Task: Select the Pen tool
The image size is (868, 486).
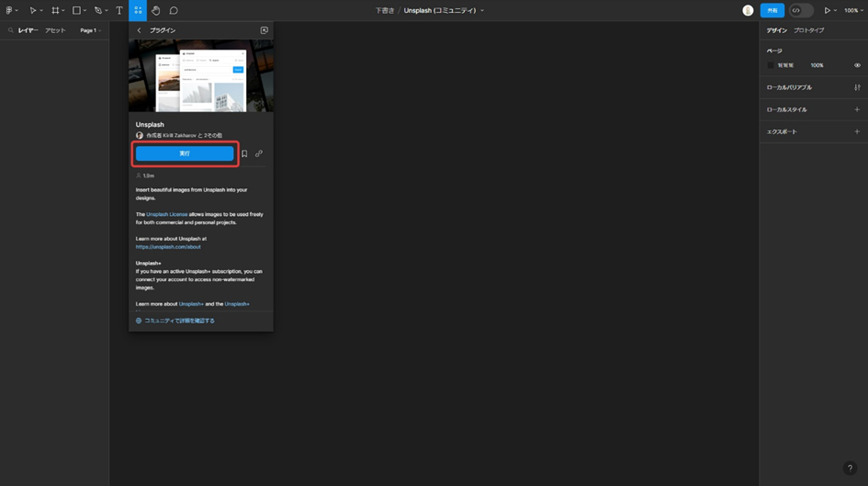Action: pos(98,10)
